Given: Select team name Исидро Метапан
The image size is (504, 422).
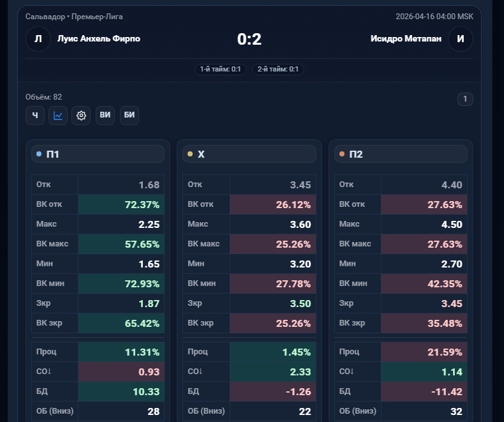Looking at the screenshot, I should [x=406, y=38].
